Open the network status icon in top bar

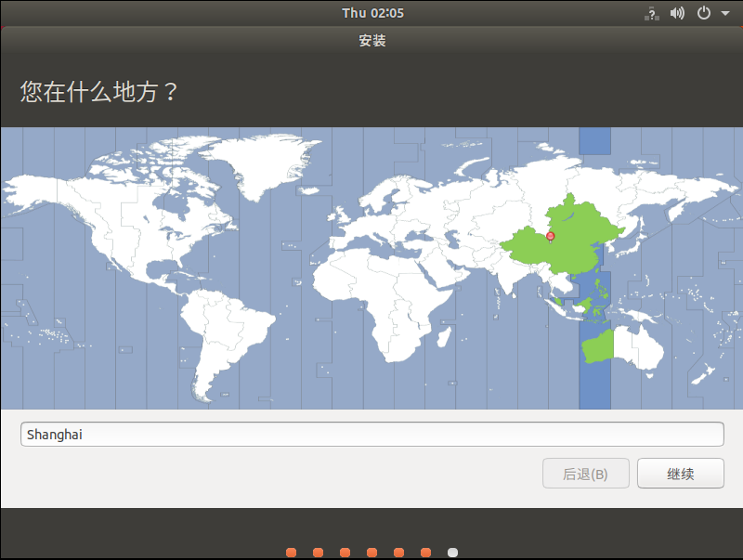point(652,13)
